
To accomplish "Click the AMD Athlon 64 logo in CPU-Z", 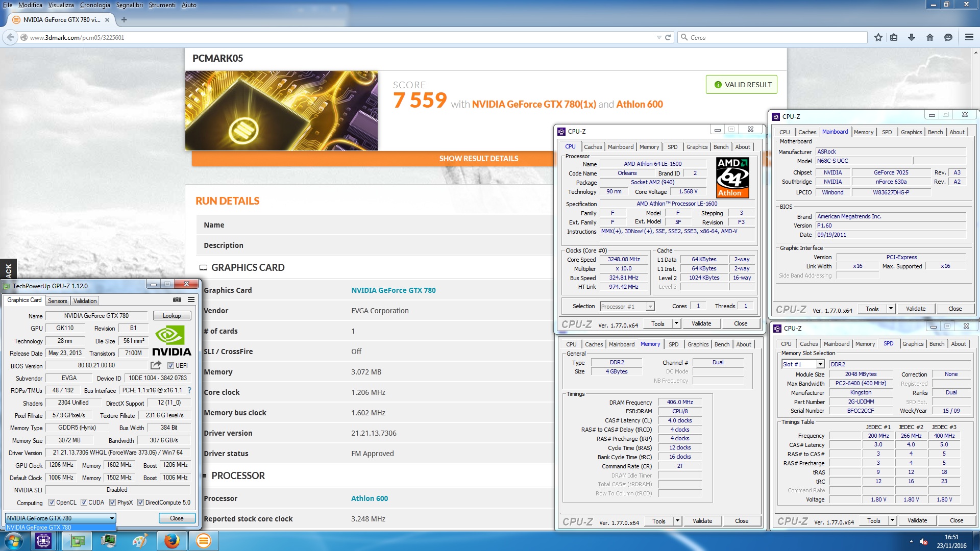I will pos(732,178).
